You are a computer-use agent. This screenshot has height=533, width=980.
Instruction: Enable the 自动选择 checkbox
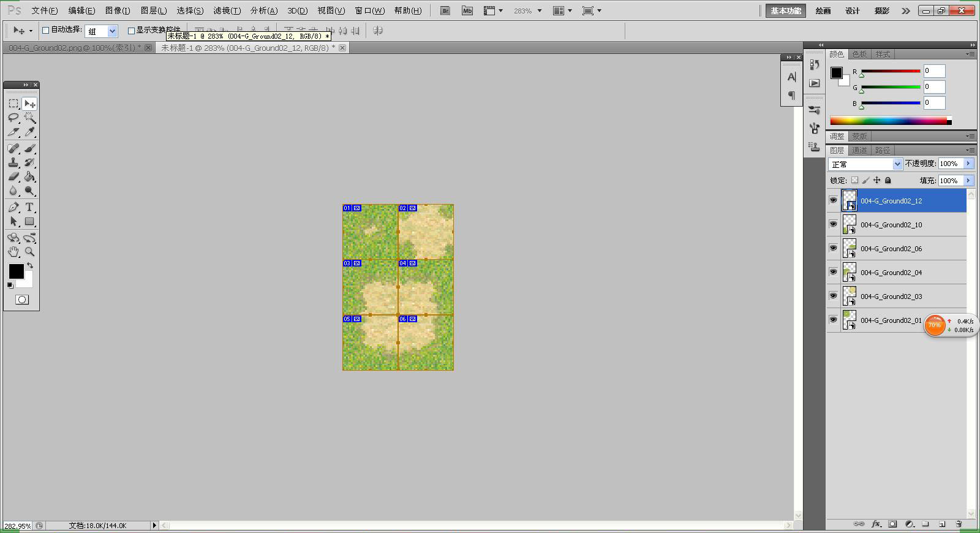(x=45, y=30)
